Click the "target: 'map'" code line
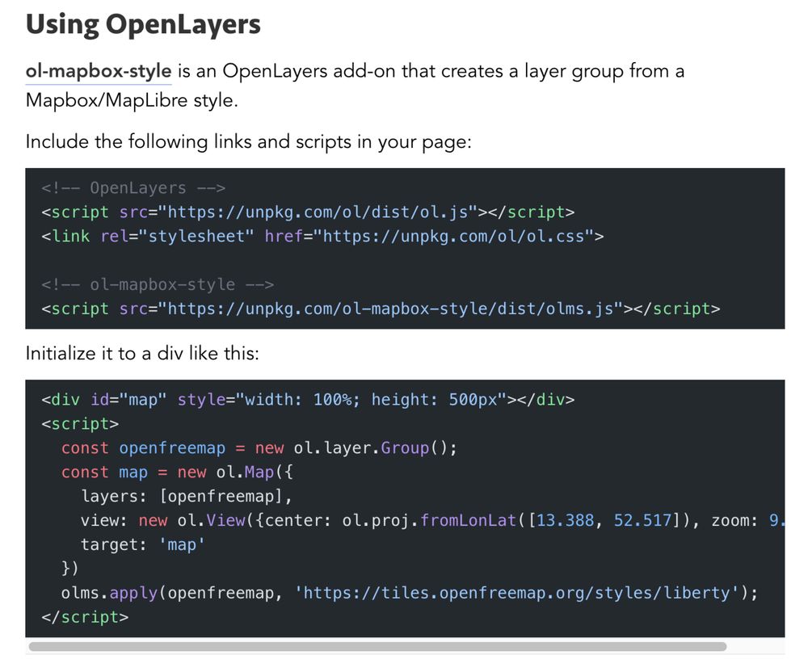808x672 pixels. click(x=143, y=544)
